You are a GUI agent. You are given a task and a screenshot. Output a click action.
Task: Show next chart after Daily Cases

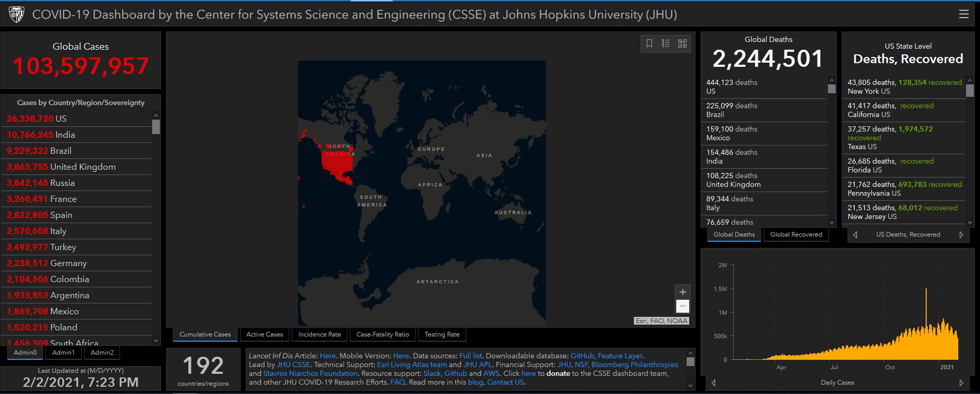click(x=961, y=383)
